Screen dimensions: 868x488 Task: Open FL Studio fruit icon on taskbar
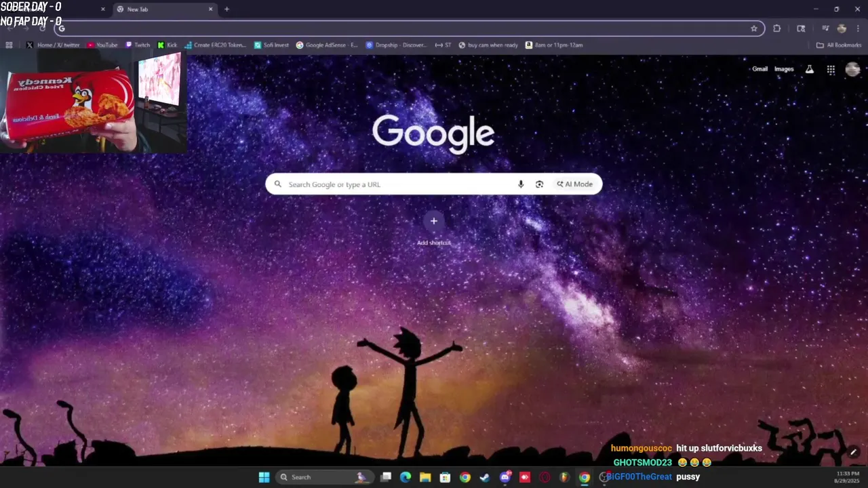click(564, 477)
